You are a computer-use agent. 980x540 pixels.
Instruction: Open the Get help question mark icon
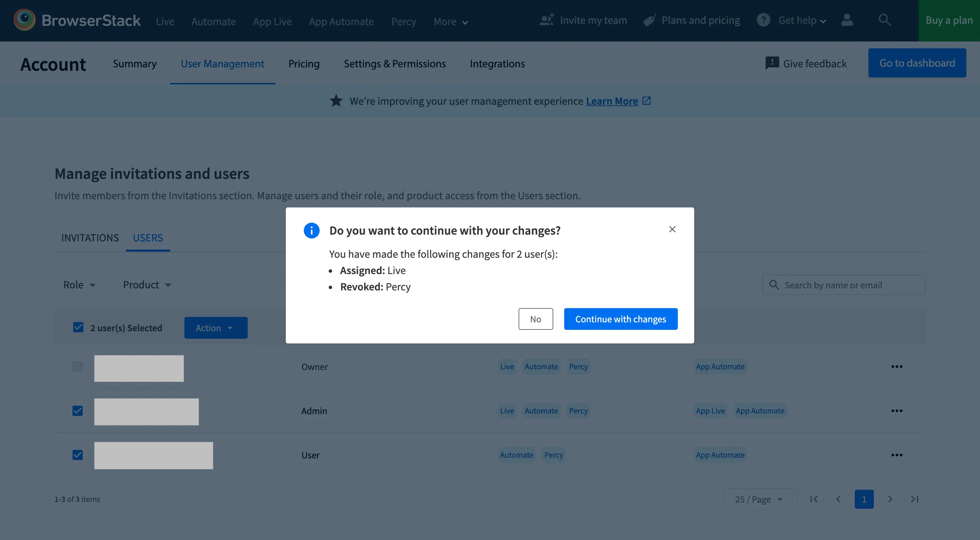[763, 20]
